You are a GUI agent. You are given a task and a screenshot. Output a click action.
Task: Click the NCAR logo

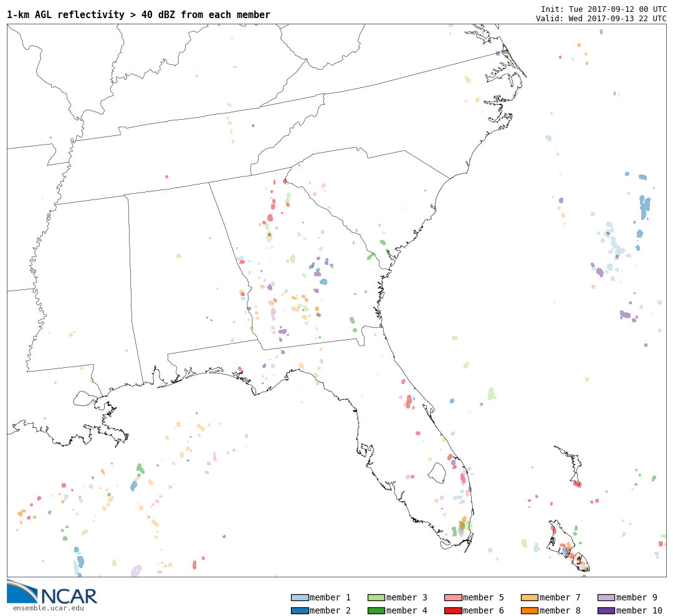[x=52, y=592]
